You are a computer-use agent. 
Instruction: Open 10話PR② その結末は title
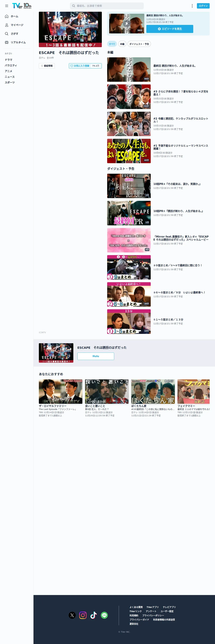pos(177,184)
